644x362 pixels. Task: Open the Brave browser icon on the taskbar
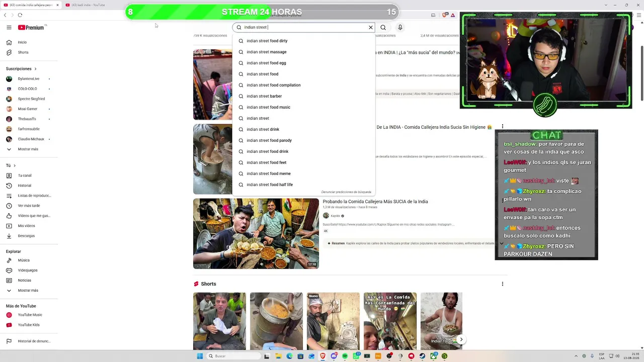coord(323,356)
